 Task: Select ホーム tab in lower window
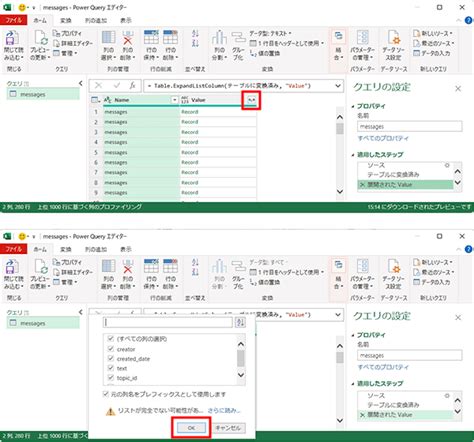[x=40, y=249]
